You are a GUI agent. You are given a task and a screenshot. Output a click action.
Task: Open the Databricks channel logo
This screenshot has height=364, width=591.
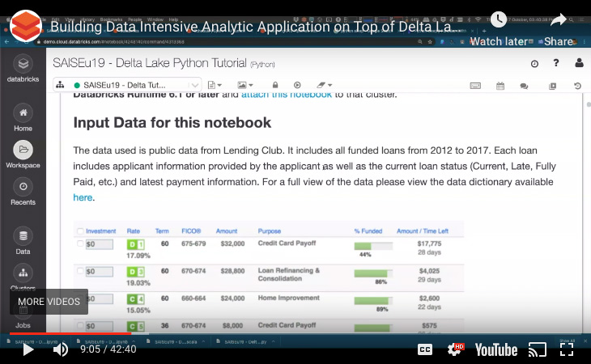[x=26, y=27]
